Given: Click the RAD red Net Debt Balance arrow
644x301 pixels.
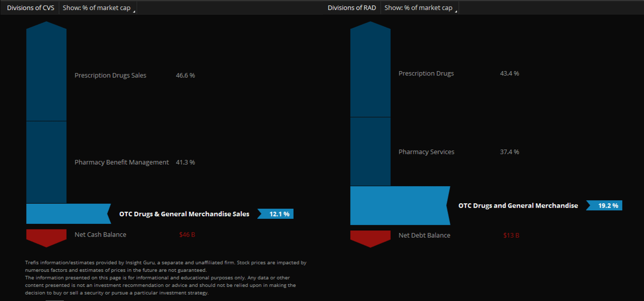Looking at the screenshot, I should pyautogui.click(x=370, y=239).
